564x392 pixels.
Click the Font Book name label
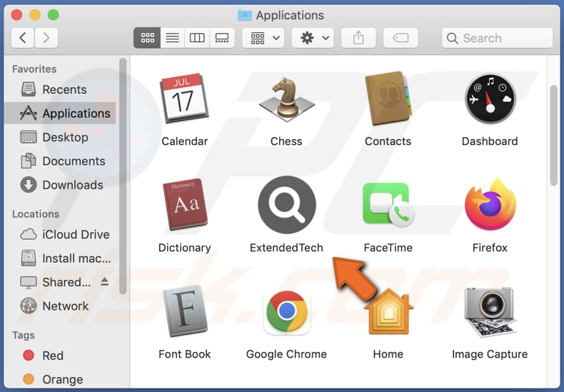185,354
